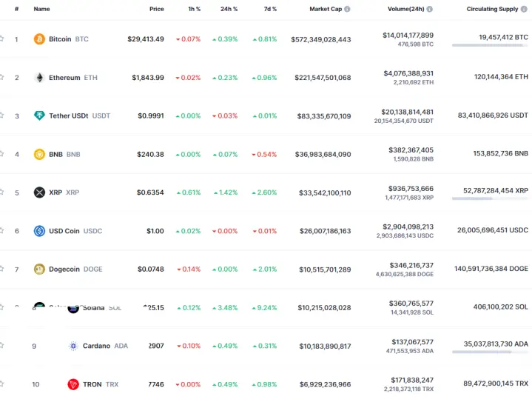Click Dogecoin price $0.0748
The image size is (532, 402).
[151, 269]
